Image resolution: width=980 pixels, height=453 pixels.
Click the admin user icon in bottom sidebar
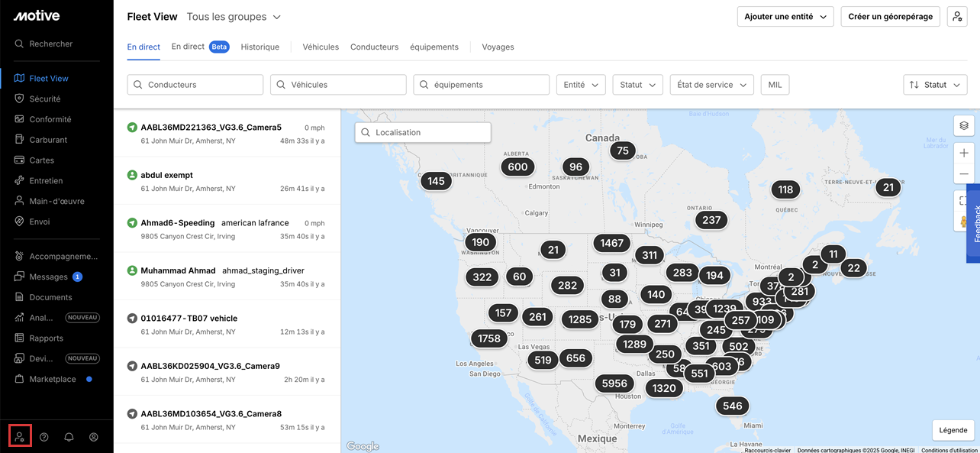tap(20, 437)
